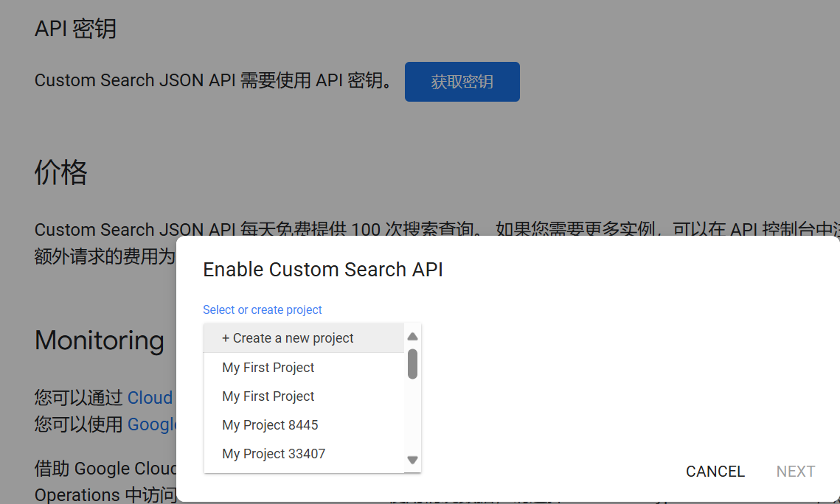Click the scrollbar up arrow in the project list
The image size is (840, 504).
(412, 335)
